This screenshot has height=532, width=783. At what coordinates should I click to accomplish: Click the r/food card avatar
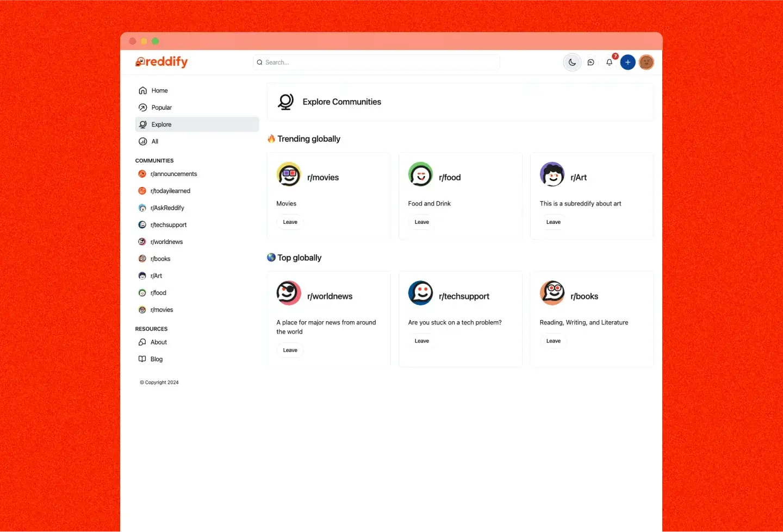pyautogui.click(x=420, y=174)
